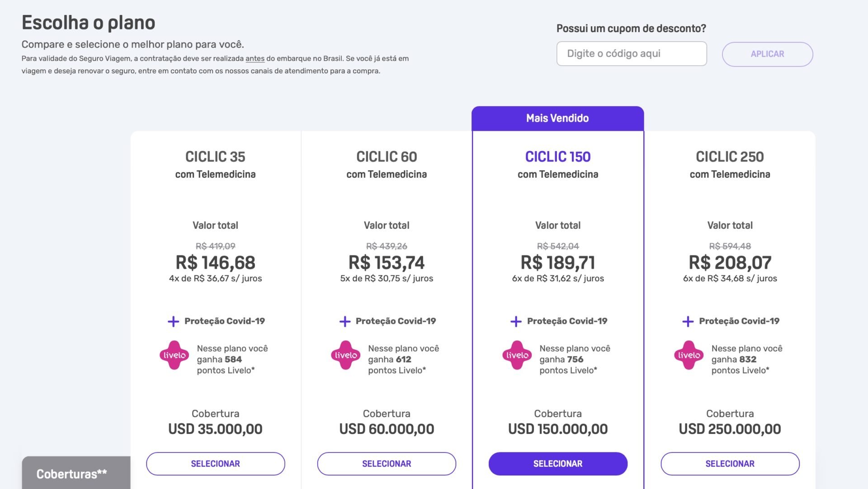The height and width of the screenshot is (489, 868).
Task: Click the CICLIC 60 Proteção Covid-19 label
Action: [x=396, y=321]
